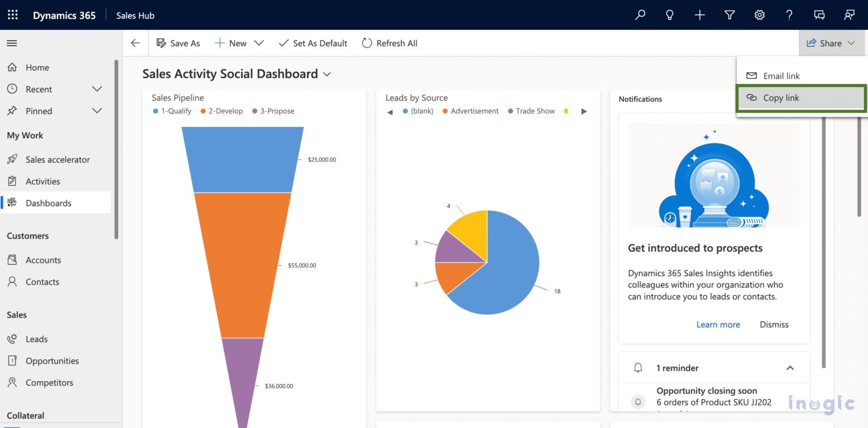Open the feedback chat icon in the header
The height and width of the screenshot is (428, 868).
[x=820, y=15]
